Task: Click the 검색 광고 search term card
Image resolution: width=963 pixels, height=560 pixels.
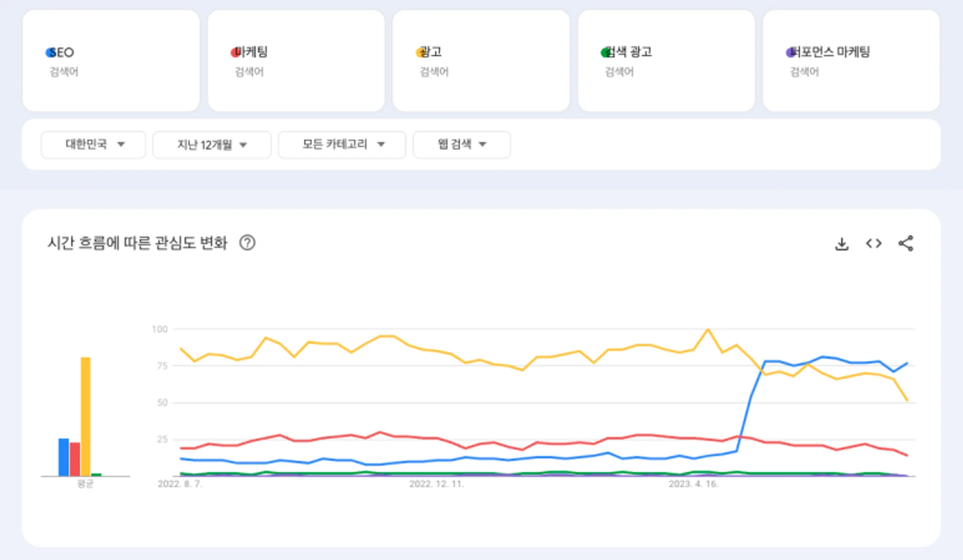Action: 666,60
